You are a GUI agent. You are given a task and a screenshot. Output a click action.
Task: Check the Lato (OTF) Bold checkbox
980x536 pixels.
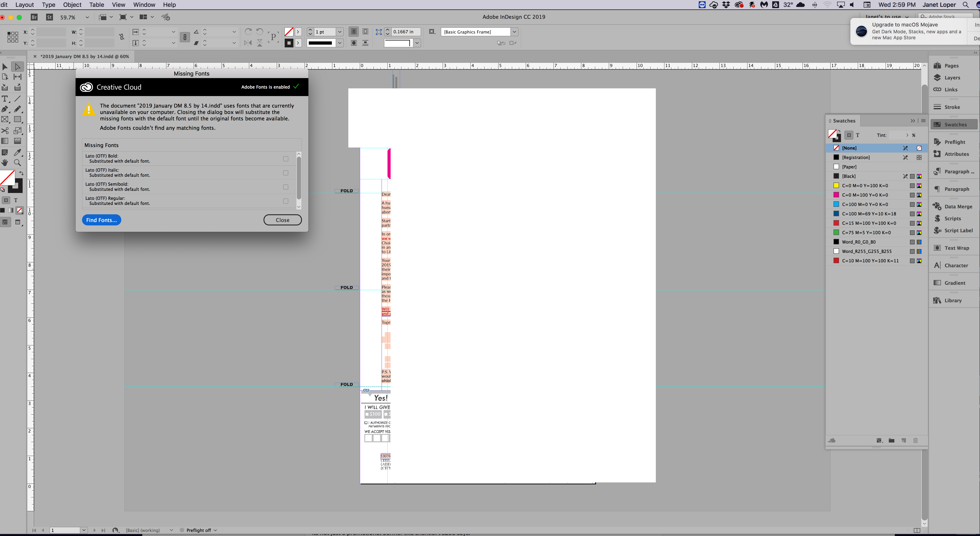(286, 159)
